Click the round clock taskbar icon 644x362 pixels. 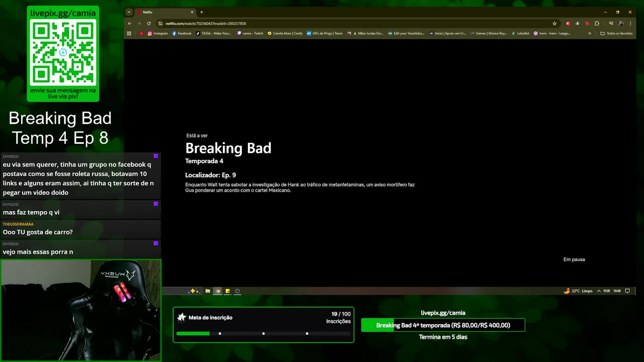point(237,291)
